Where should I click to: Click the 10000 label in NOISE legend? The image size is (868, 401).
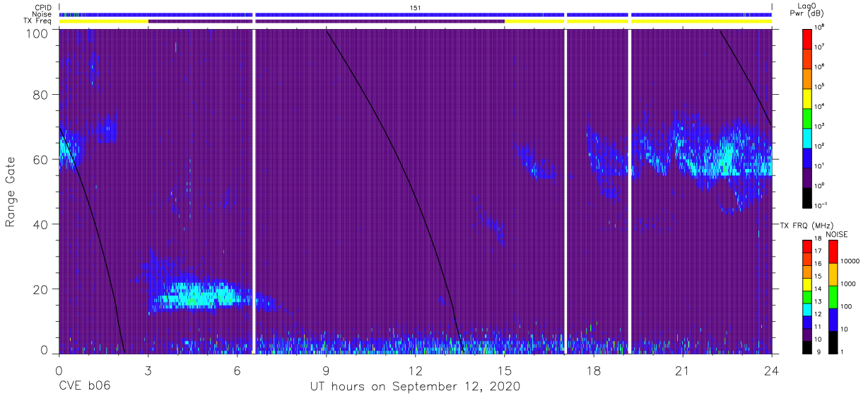(x=850, y=262)
